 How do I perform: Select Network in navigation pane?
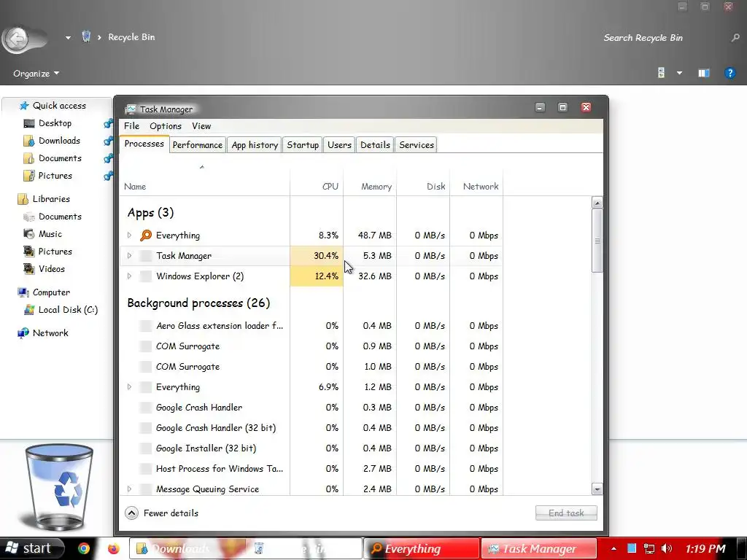(x=50, y=333)
